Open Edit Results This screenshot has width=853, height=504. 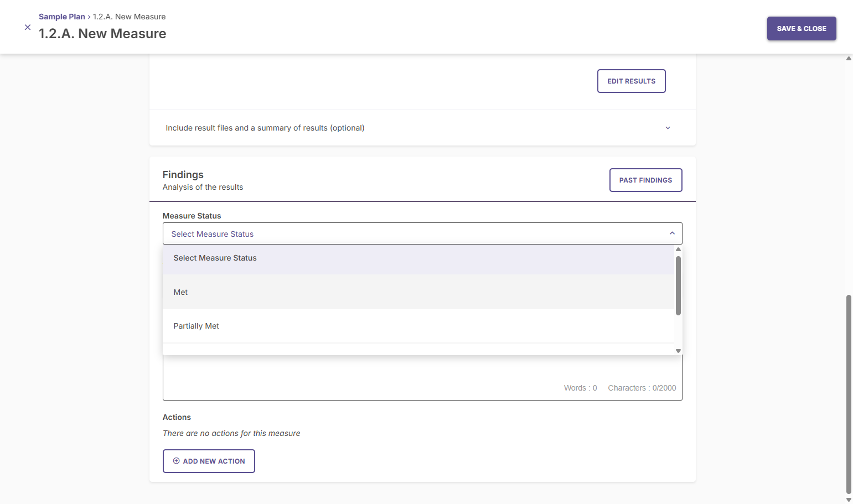[632, 81]
